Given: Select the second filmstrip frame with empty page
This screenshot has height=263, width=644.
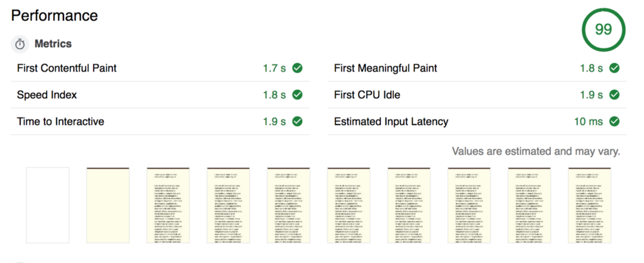Looking at the screenshot, I should pos(108,205).
